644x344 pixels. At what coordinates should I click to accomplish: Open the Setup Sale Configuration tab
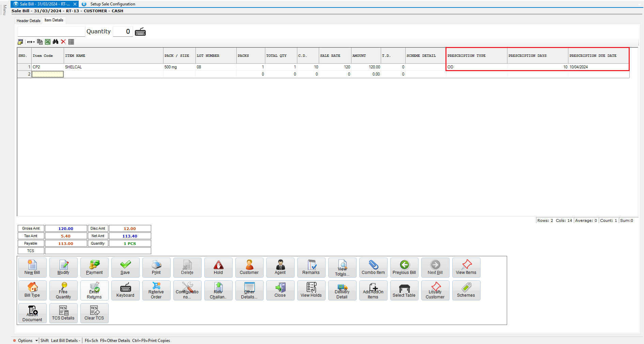[112, 4]
